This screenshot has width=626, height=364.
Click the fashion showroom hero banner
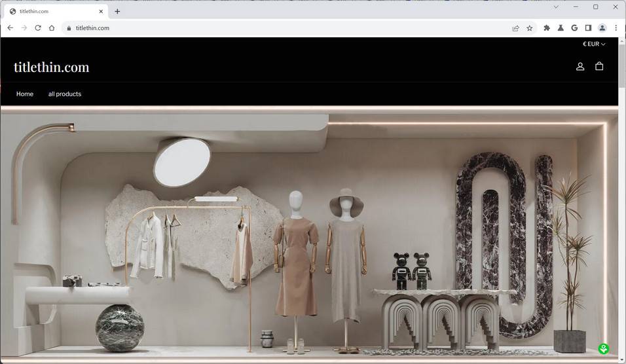[310, 234]
